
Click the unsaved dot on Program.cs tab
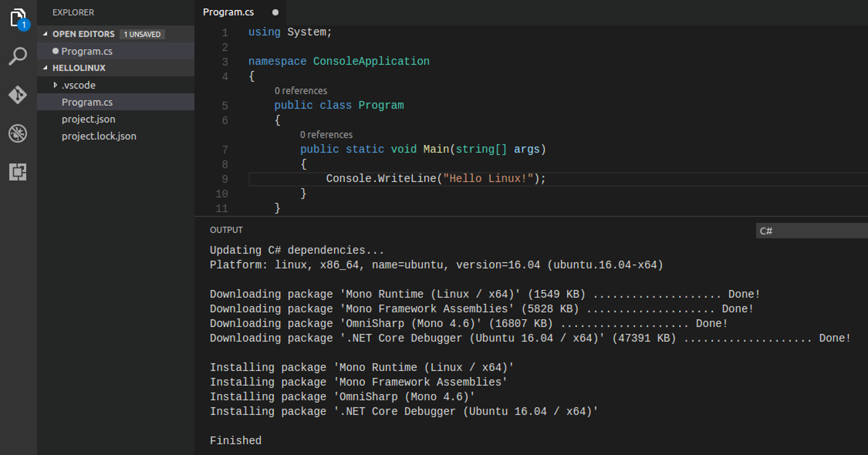pyautogui.click(x=275, y=12)
